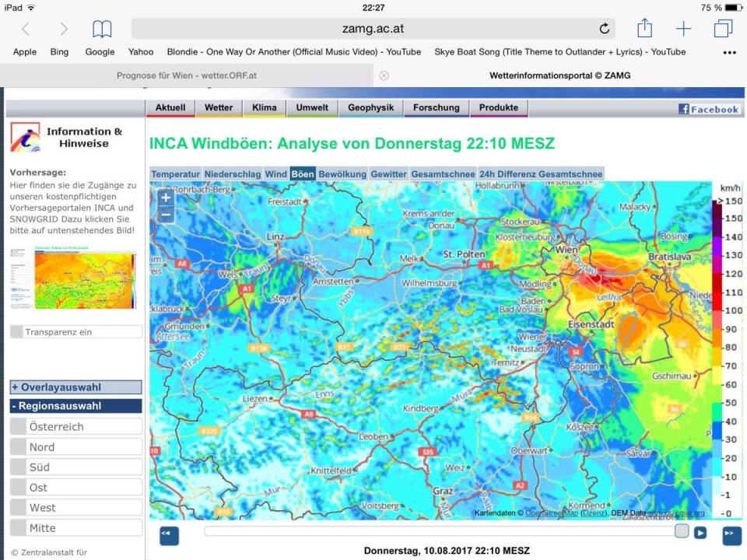Switch to the Niederschlag map tab
Image resolution: width=747 pixels, height=560 pixels.
tap(232, 174)
